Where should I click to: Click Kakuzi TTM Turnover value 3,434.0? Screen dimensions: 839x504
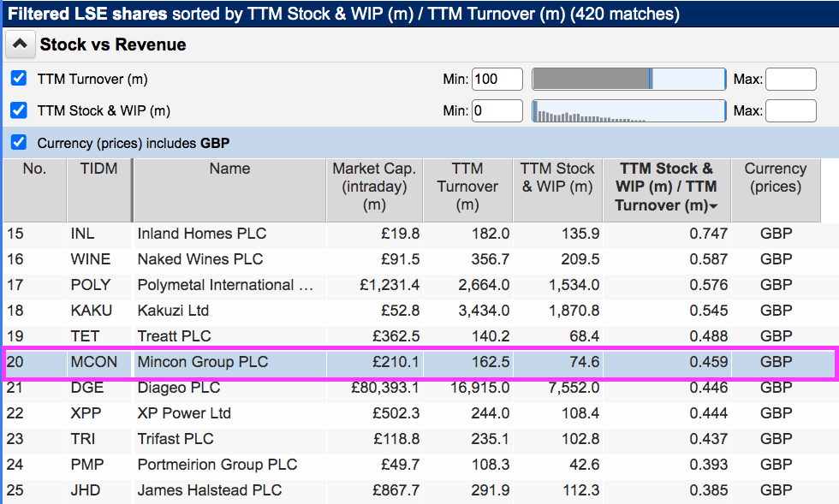pos(484,311)
